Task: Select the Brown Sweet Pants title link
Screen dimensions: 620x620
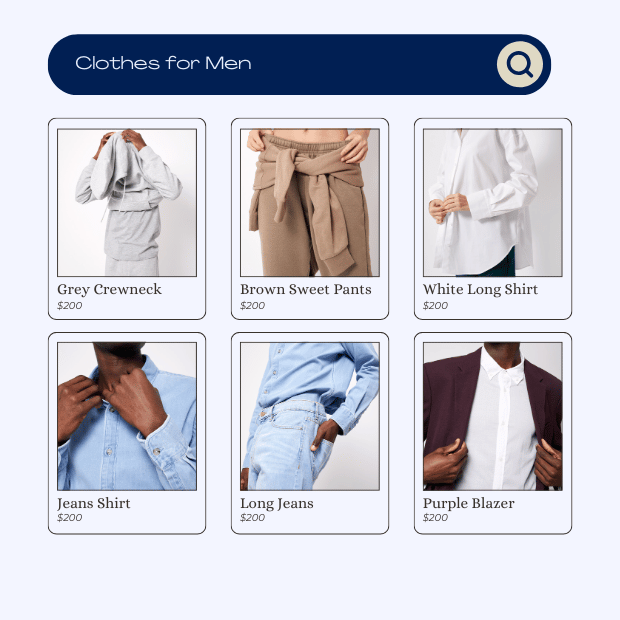Action: [306, 289]
